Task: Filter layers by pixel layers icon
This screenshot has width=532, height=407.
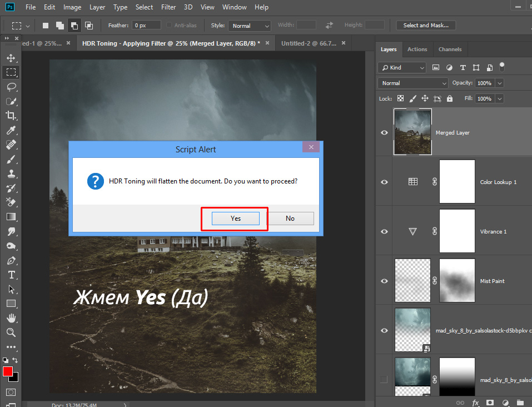Action: 436,67
